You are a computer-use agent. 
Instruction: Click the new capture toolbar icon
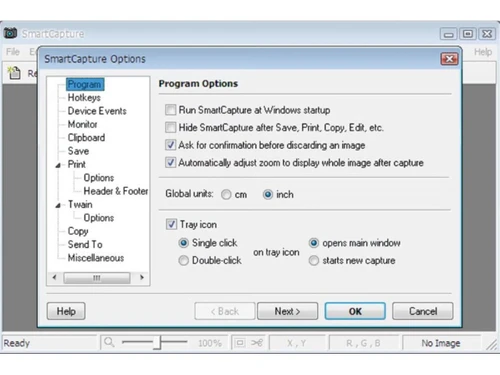coord(14,73)
